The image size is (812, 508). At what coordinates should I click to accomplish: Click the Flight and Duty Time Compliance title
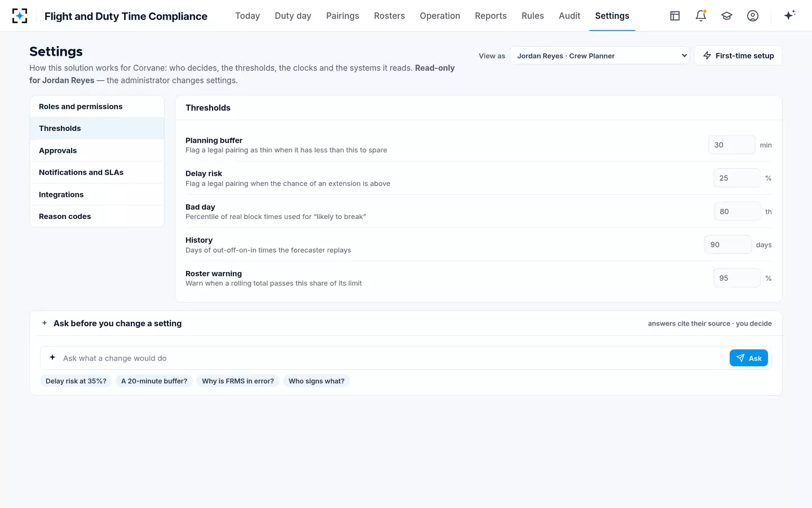[126, 16]
